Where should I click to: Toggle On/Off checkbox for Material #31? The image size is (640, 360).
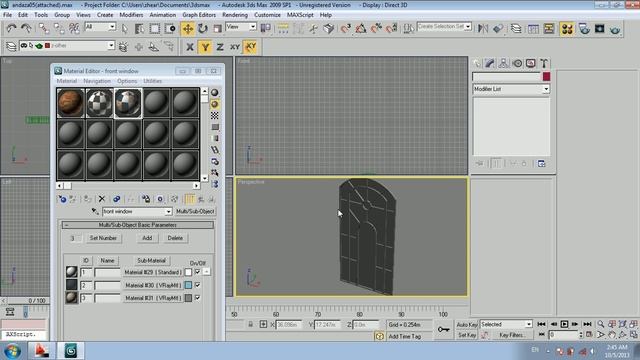point(198,298)
